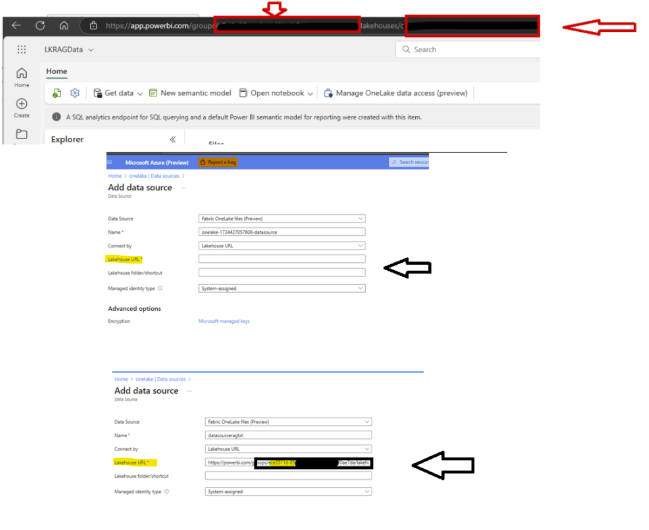Click the Lakehouse URL field containing the powerbi.com link
The image size is (649, 530).
click(x=288, y=463)
